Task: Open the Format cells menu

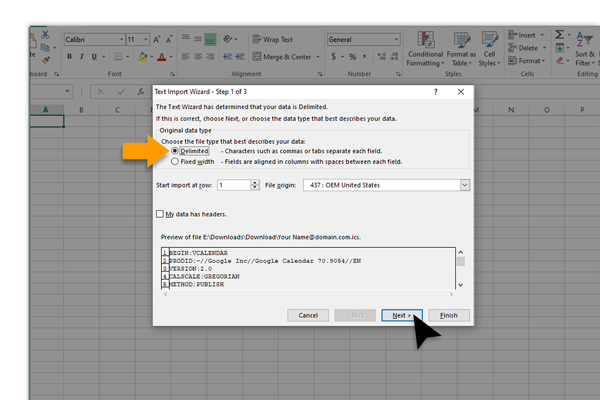Action: (x=527, y=61)
